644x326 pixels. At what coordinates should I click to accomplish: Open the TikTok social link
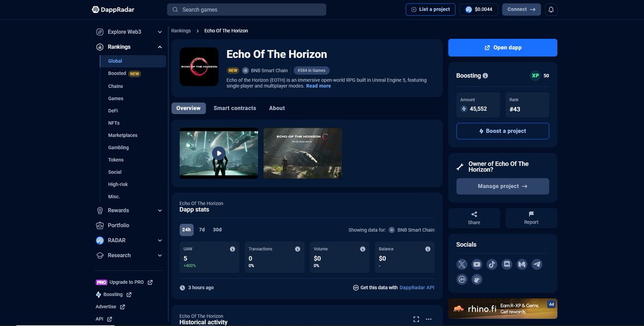(x=492, y=264)
